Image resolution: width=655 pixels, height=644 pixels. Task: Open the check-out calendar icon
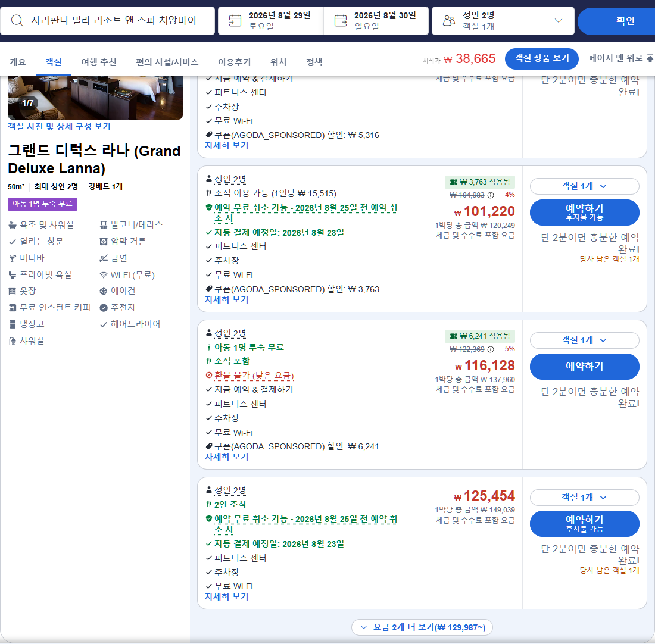click(x=341, y=20)
